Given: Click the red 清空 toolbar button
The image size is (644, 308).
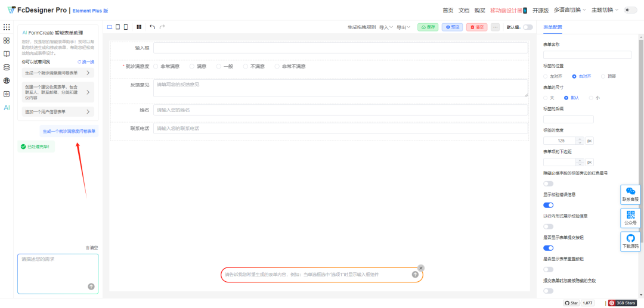Looking at the screenshot, I should click(476, 27).
